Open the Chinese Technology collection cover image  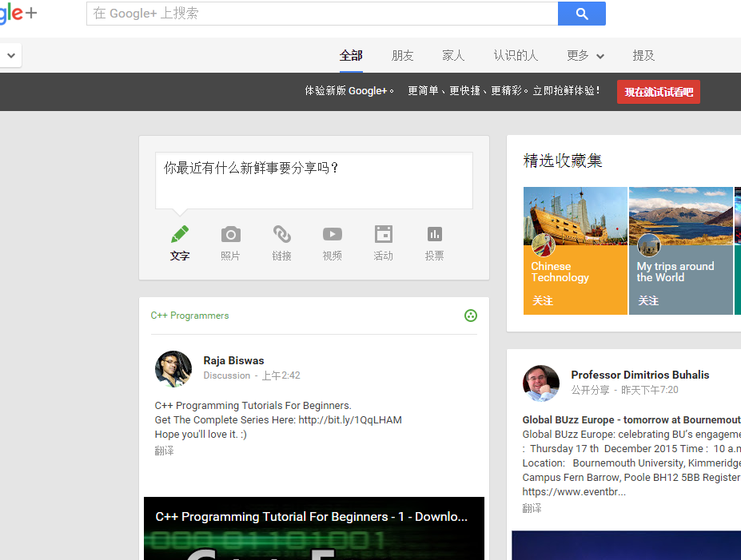pyautogui.click(x=576, y=216)
